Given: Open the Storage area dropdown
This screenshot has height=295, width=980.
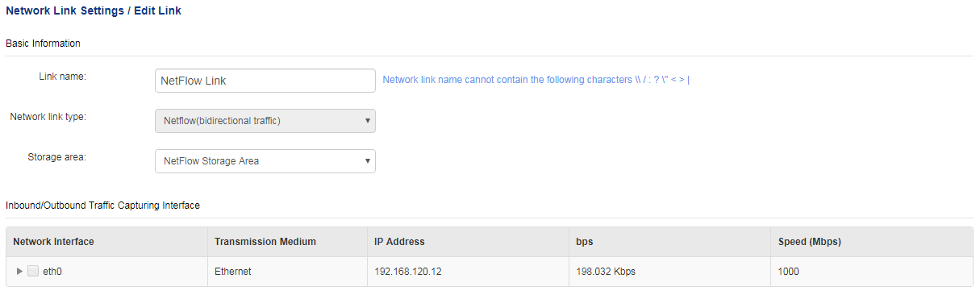Looking at the screenshot, I should [265, 161].
